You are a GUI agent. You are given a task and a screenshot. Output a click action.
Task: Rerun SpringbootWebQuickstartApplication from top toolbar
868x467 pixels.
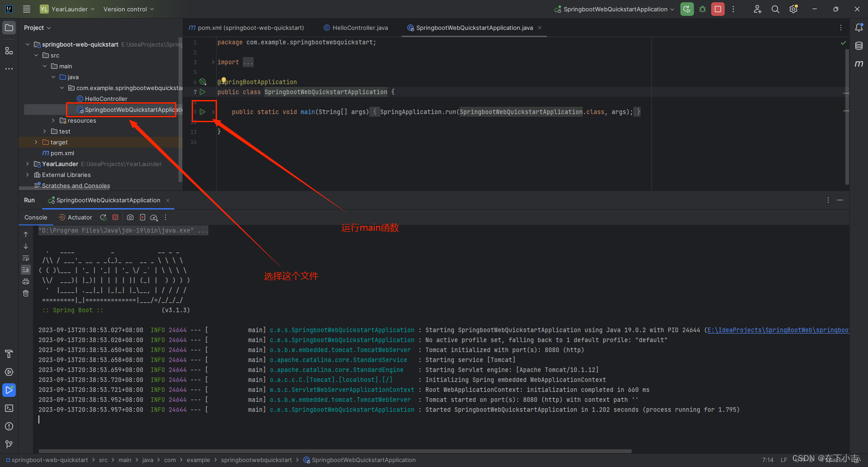click(687, 9)
